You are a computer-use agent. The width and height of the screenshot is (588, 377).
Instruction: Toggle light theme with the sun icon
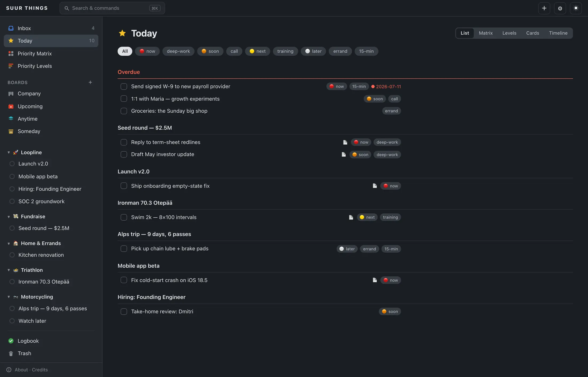pos(576,8)
